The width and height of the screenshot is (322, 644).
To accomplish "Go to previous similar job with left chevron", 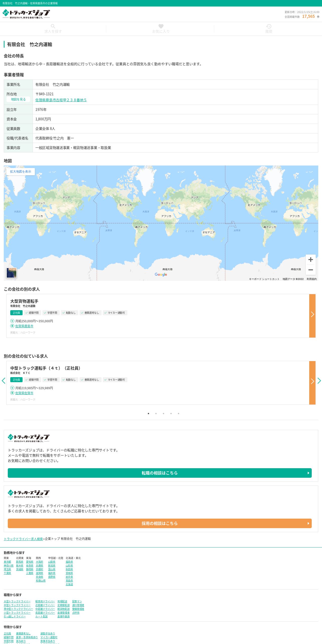I will click(x=3, y=381).
